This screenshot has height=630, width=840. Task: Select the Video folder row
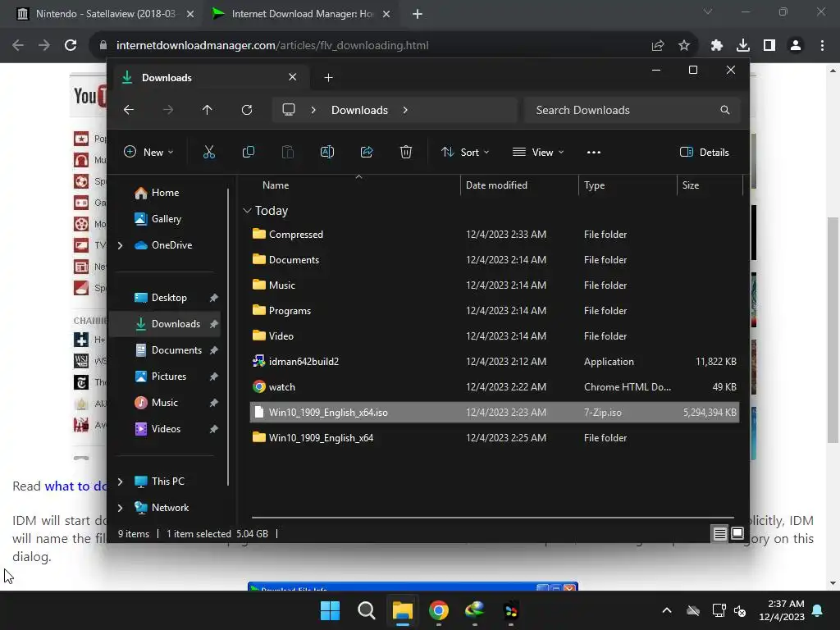coord(494,336)
